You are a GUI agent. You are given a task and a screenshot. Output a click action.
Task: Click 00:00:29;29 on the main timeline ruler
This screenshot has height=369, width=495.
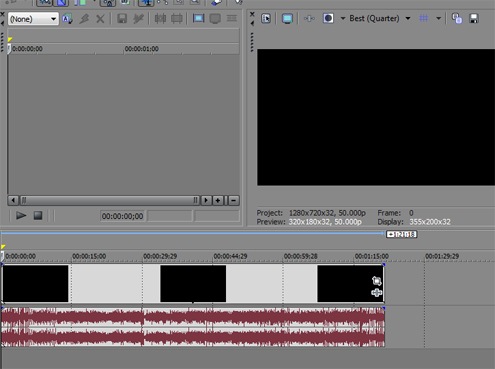click(x=160, y=256)
